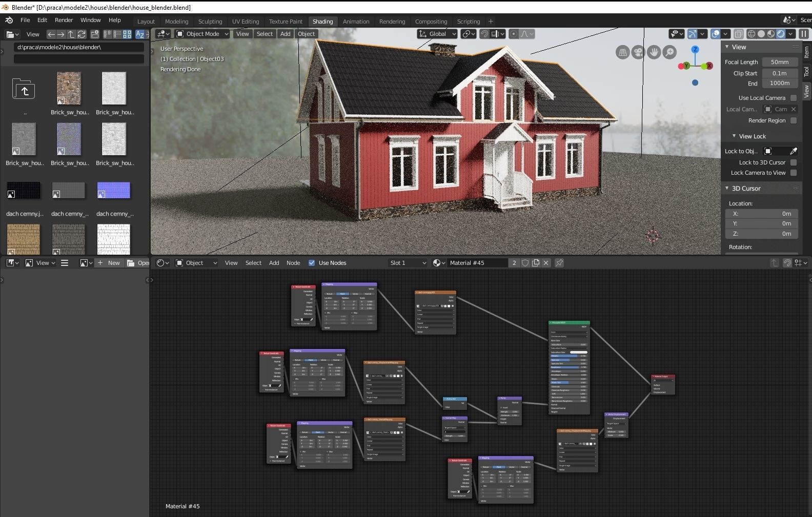Screen dimensions: 812x517
Task: Open the node editor Node menu
Action: [x=293, y=263]
